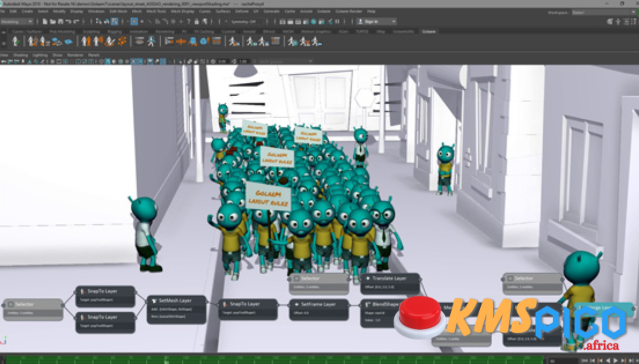This screenshot has width=639, height=364.
Task: Open the Create menu
Action: pos(27,11)
